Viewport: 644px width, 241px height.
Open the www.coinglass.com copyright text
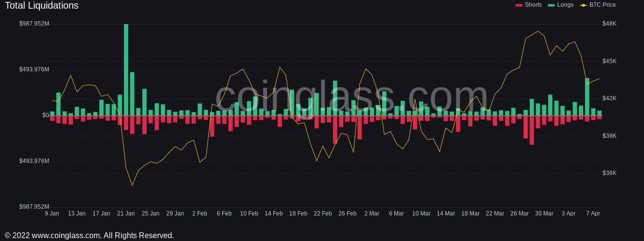point(89,236)
